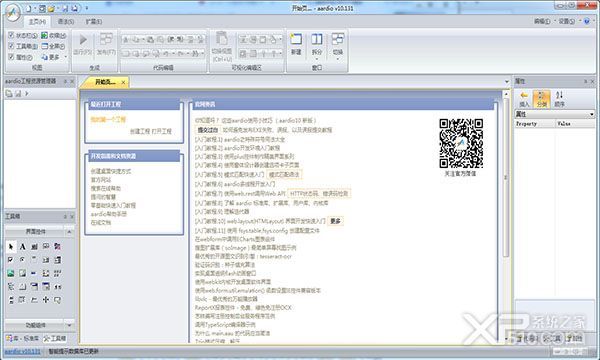The width and height of the screenshot is (600, 360).
Task: Click the help question icon at top right
Action: point(587,21)
